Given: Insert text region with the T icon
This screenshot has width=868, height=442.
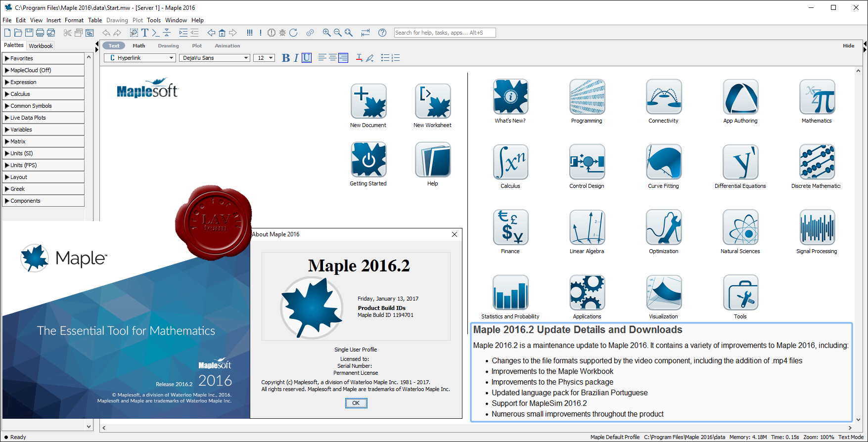Looking at the screenshot, I should coord(145,33).
